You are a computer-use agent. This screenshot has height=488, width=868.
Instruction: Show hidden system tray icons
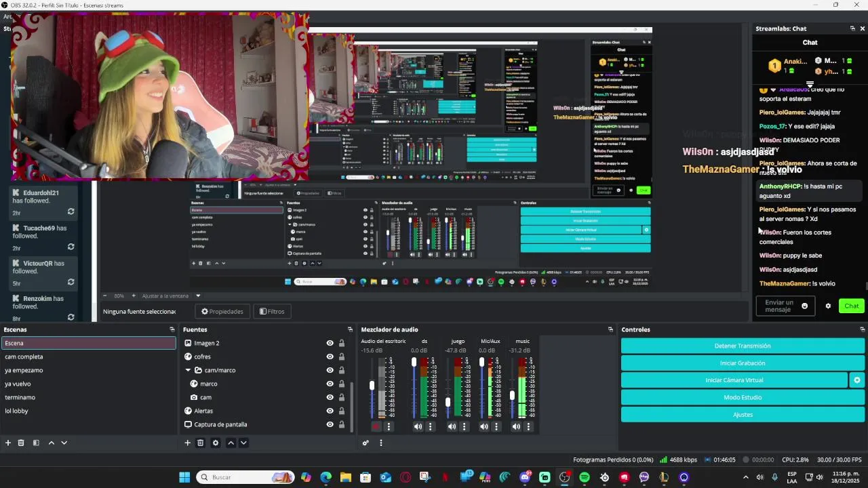[746, 477]
